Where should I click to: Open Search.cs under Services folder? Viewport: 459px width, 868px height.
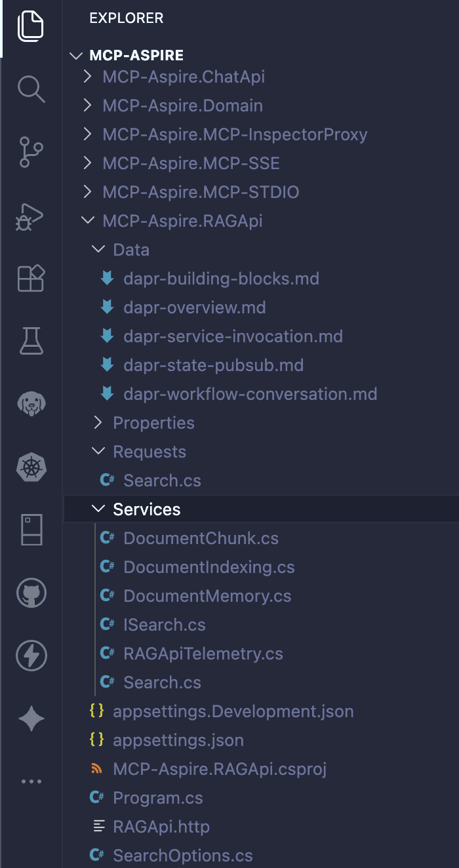[x=162, y=682]
